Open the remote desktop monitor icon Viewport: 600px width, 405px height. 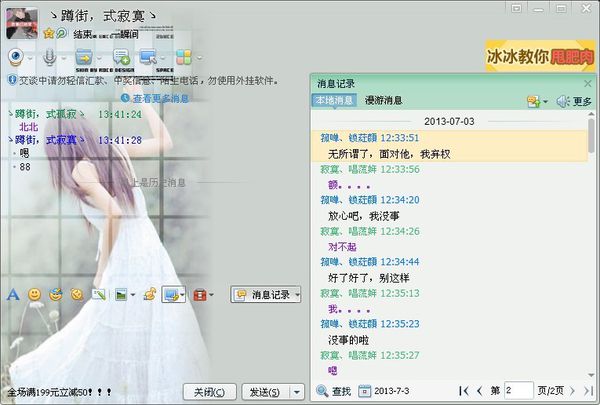tap(148, 57)
